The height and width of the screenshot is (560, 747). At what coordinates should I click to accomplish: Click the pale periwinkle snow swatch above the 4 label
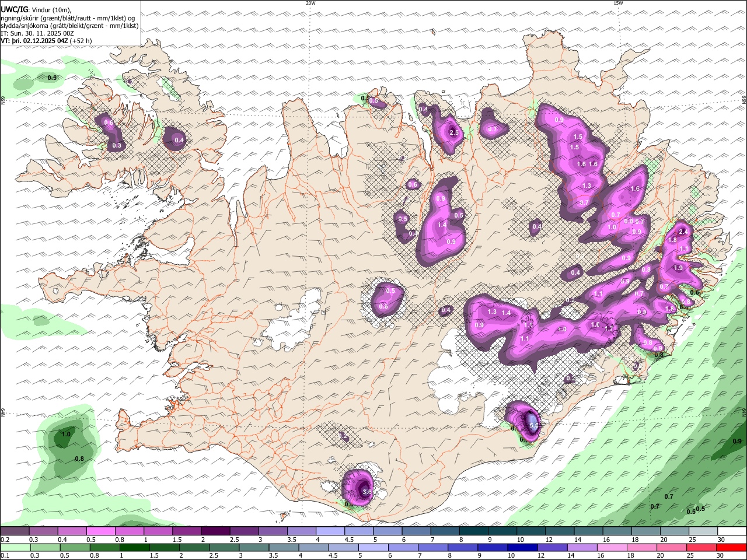pos(330,531)
